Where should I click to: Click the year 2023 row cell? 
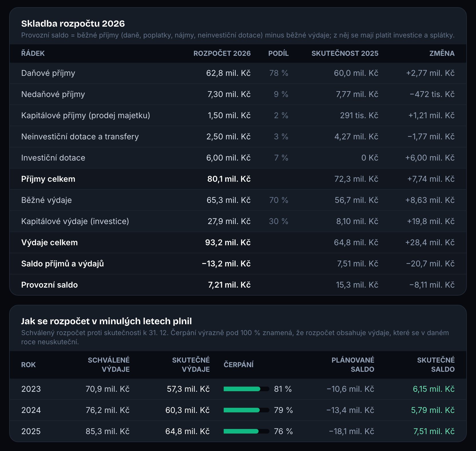(31, 389)
